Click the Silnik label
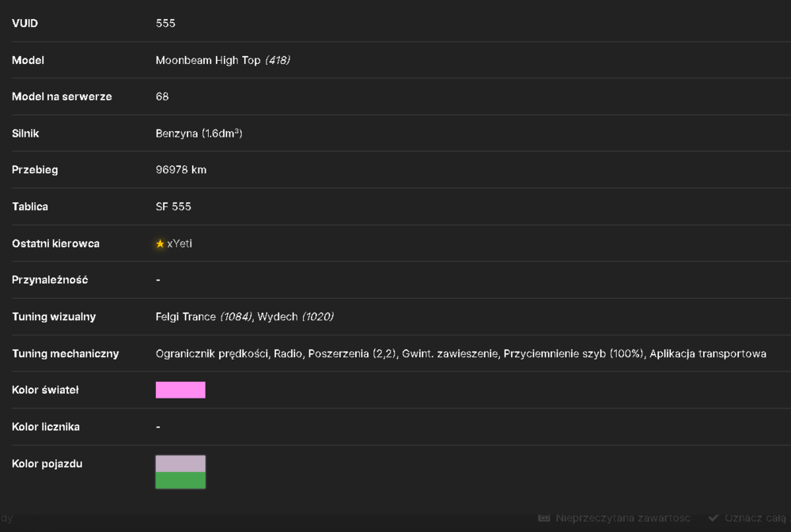Screen dimensions: 791x532 (25, 133)
